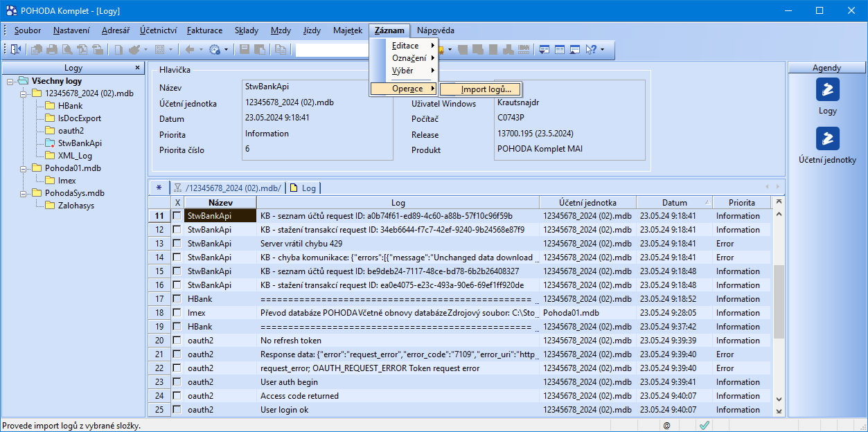Viewport: 868px width, 432px height.
Task: Click the gear settings toolbar icon
Action: click(215, 50)
